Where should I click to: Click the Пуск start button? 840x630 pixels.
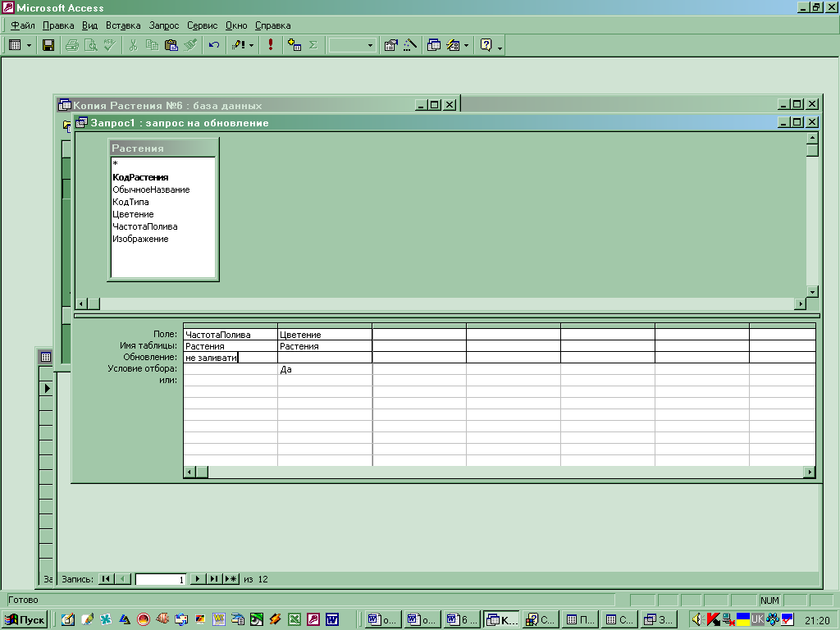[x=25, y=619]
